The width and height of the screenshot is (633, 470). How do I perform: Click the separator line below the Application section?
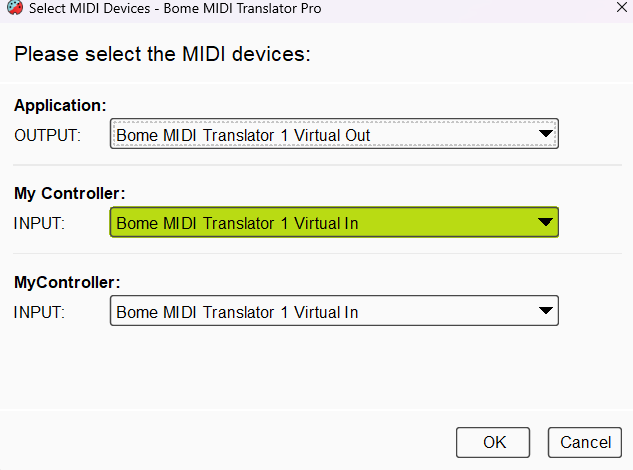(316, 165)
